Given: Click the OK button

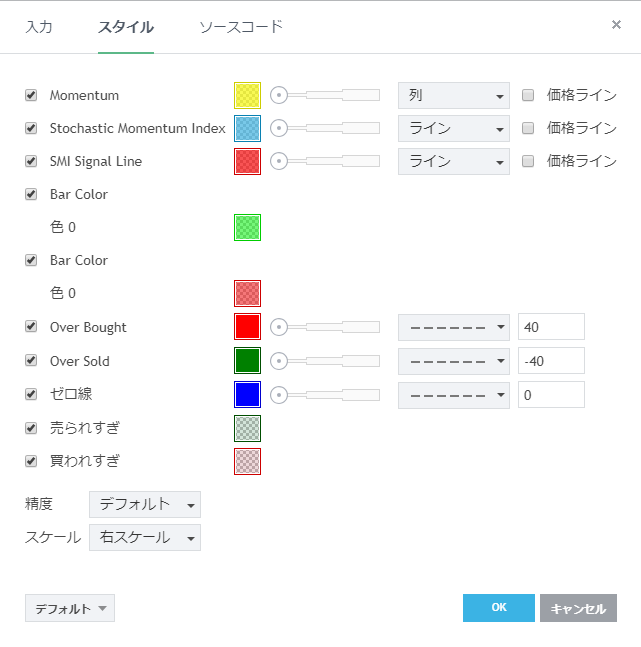Looking at the screenshot, I should point(498,608).
